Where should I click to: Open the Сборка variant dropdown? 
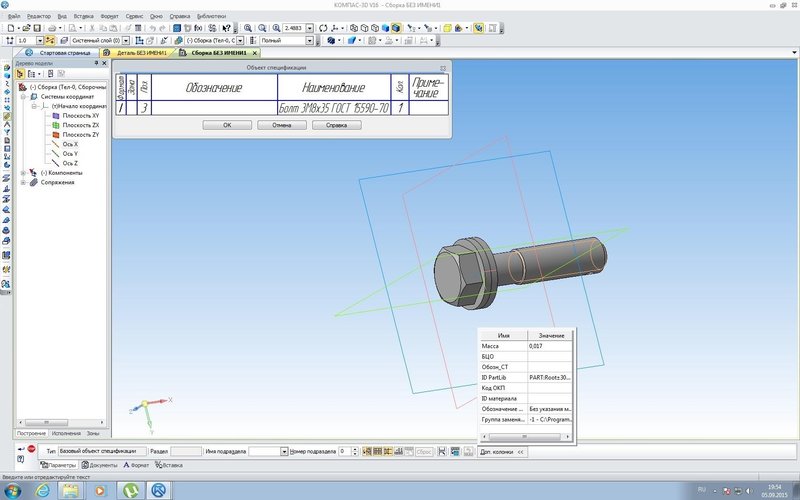click(240, 40)
